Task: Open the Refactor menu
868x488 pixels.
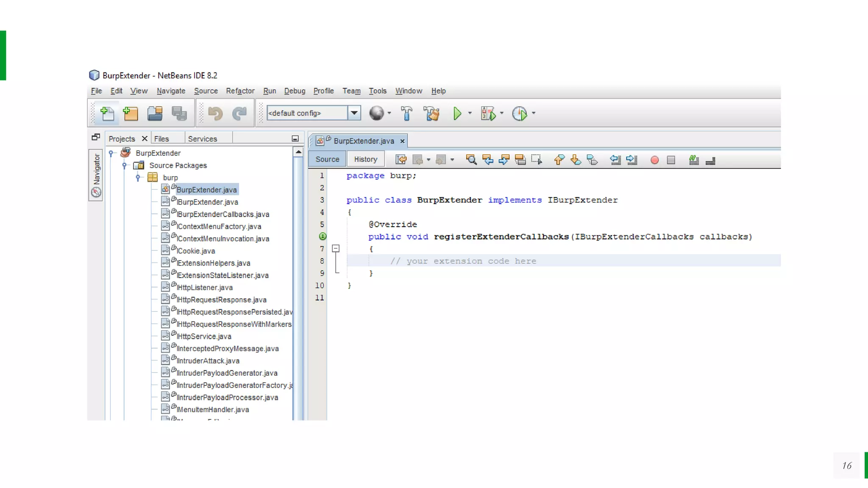Action: [240, 91]
